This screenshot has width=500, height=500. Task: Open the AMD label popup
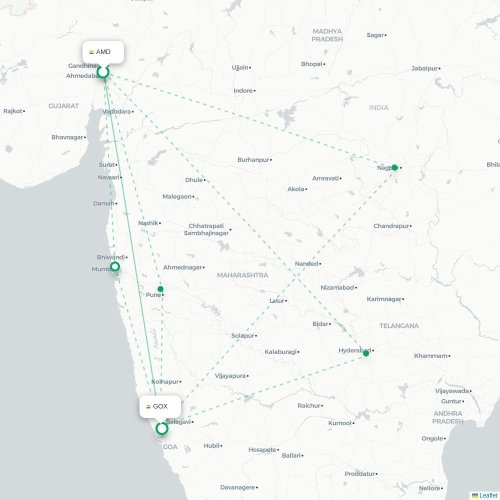[103, 52]
